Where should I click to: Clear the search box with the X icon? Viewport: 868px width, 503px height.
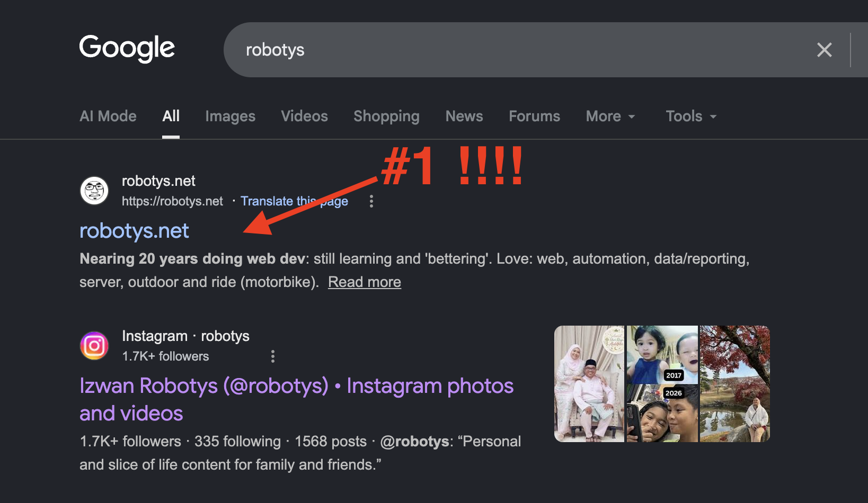(x=824, y=50)
